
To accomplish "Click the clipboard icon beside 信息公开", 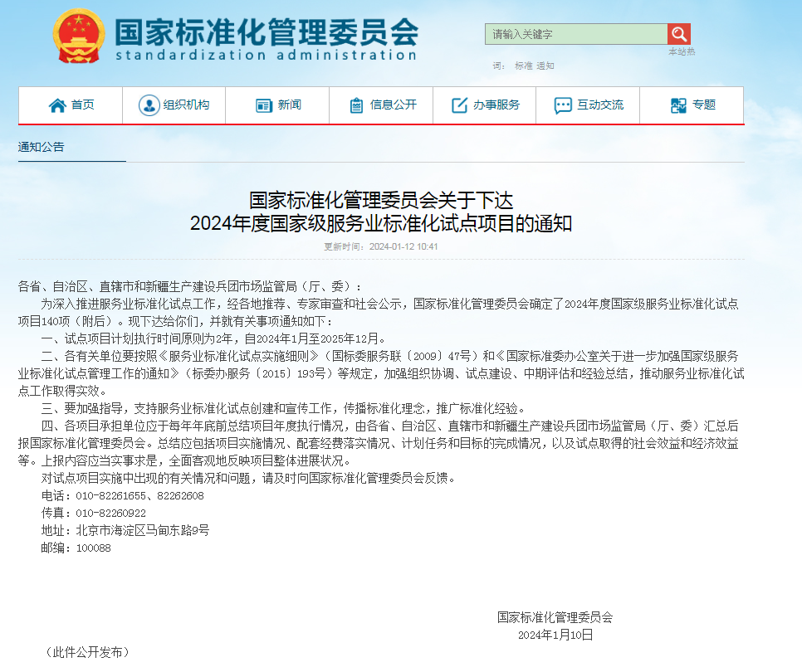I will click(356, 105).
